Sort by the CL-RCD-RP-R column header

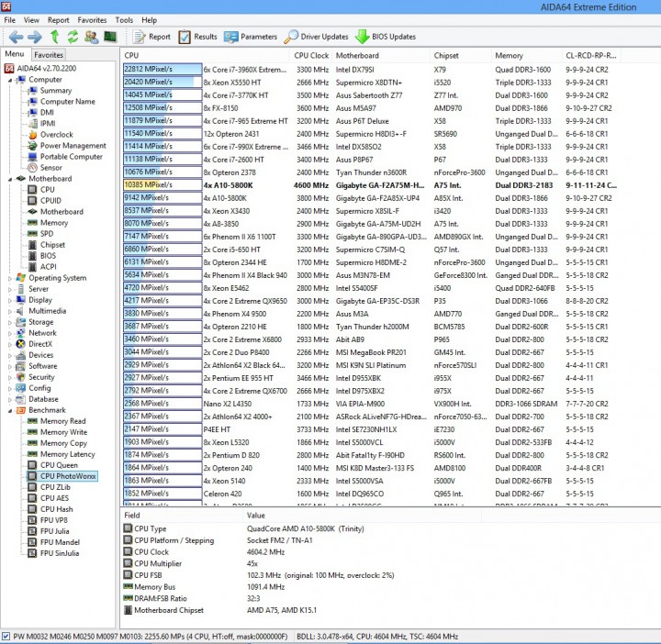click(590, 55)
